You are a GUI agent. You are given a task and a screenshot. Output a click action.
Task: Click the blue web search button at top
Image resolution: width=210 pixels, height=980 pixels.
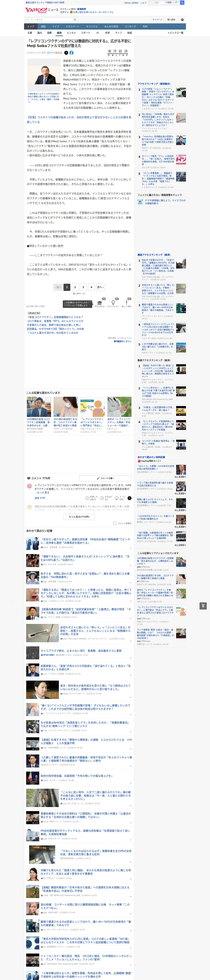point(182,3)
